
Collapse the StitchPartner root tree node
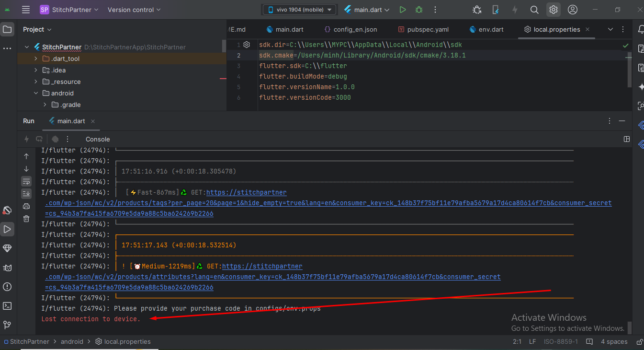[27, 47]
